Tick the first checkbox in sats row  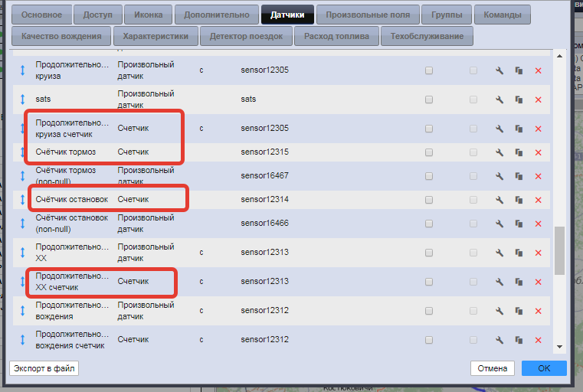point(429,100)
